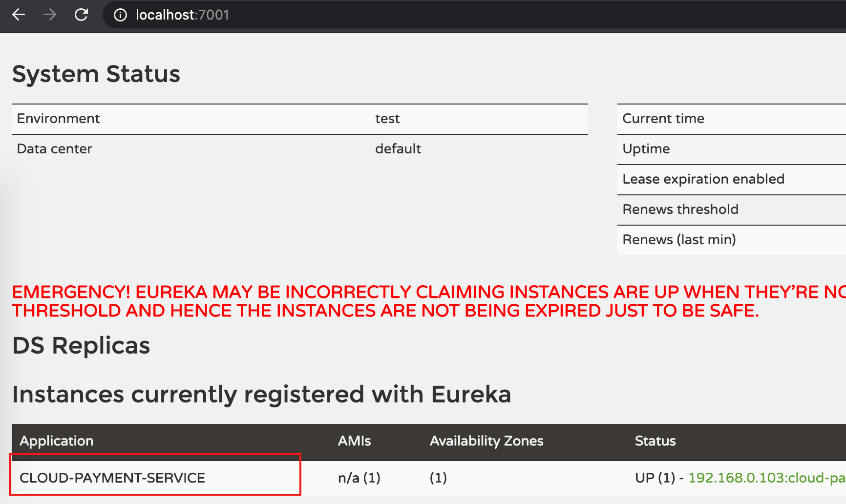Select the '(1)' availability zones cell

(x=438, y=478)
